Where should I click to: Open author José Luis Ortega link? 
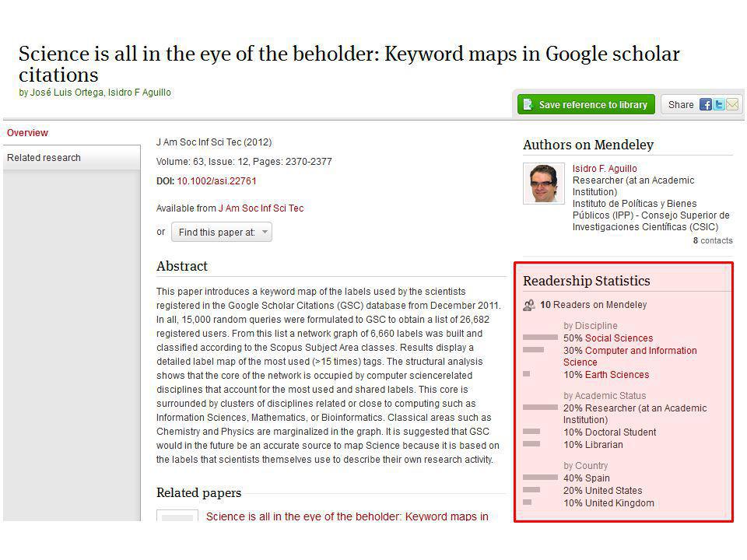[x=66, y=93]
